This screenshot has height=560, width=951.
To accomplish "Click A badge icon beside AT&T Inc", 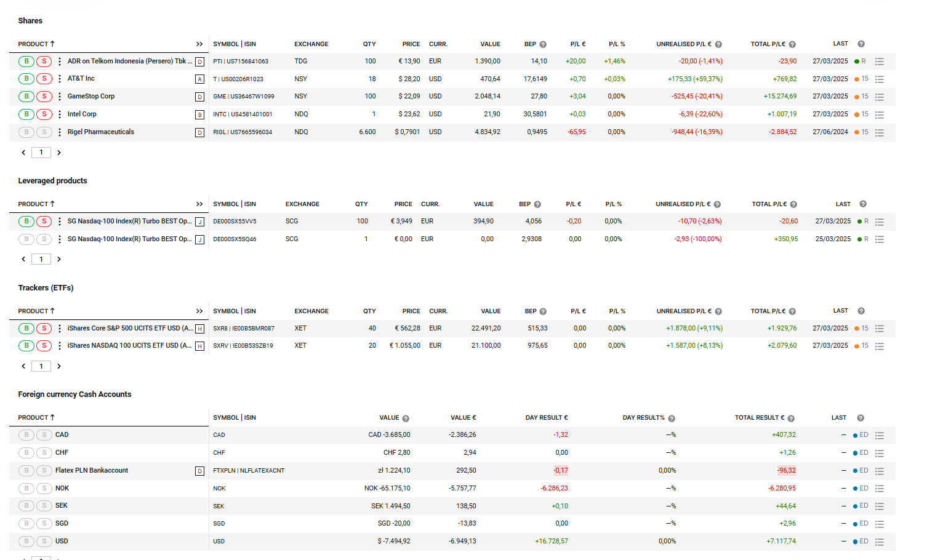I will point(199,79).
